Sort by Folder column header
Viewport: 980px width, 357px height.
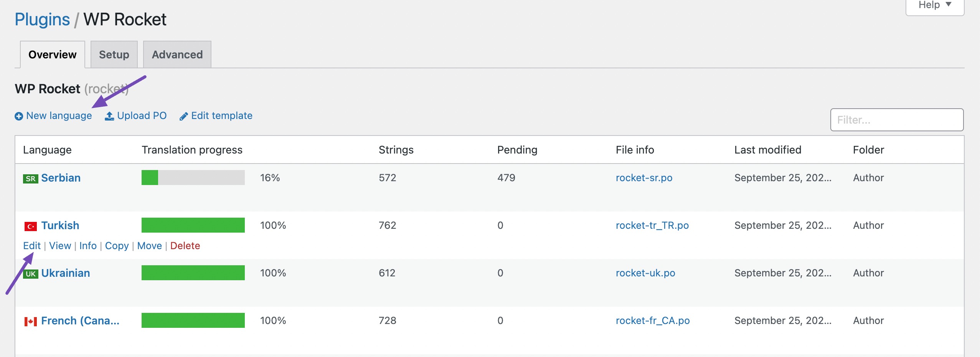[868, 150]
